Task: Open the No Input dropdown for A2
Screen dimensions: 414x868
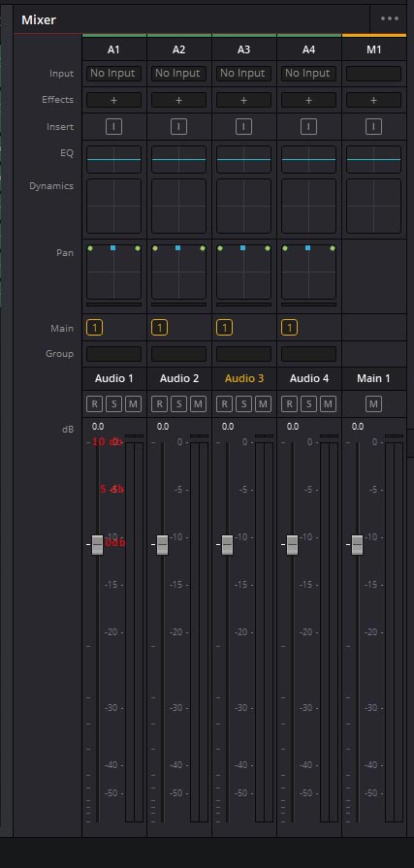Action: [178, 73]
